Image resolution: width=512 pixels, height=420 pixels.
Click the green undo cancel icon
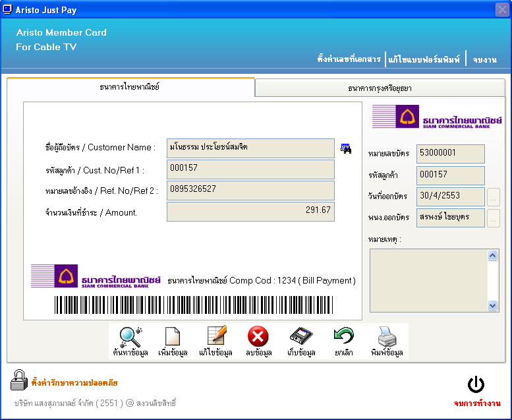click(x=343, y=338)
